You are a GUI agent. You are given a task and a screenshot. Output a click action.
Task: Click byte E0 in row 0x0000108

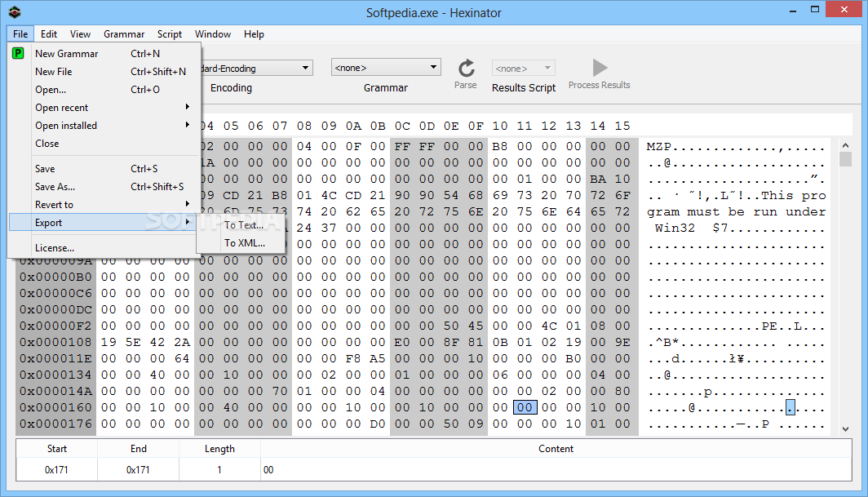(x=402, y=343)
